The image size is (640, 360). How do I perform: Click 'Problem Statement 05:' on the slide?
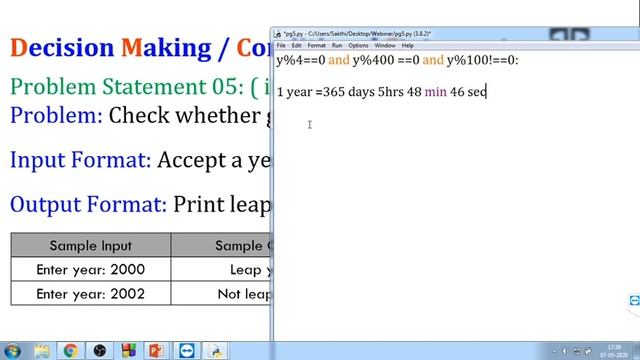[x=127, y=86]
